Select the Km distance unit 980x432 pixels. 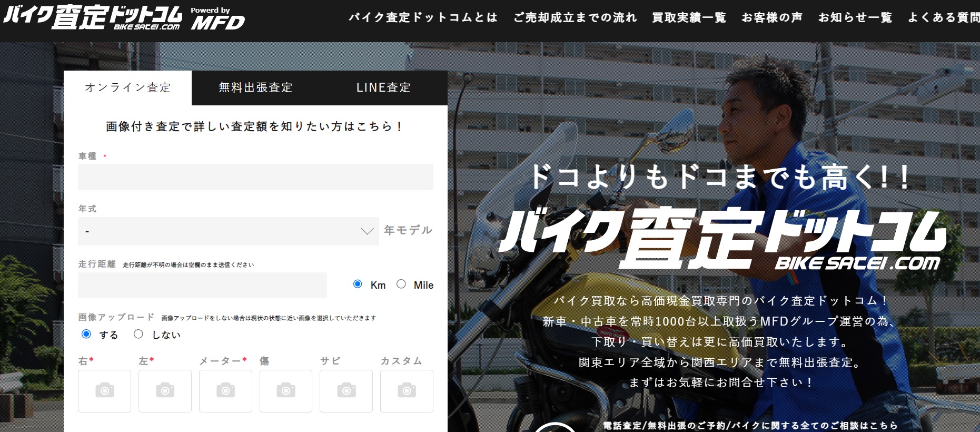tap(358, 284)
